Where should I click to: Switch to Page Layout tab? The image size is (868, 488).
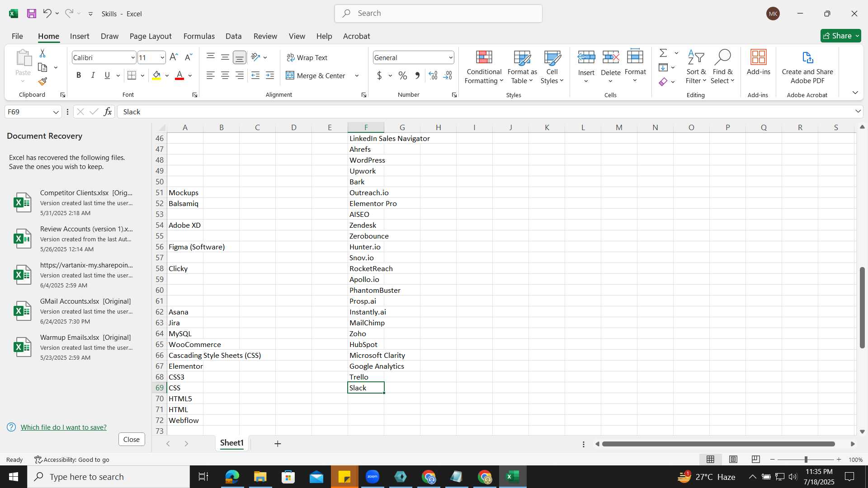coord(151,36)
